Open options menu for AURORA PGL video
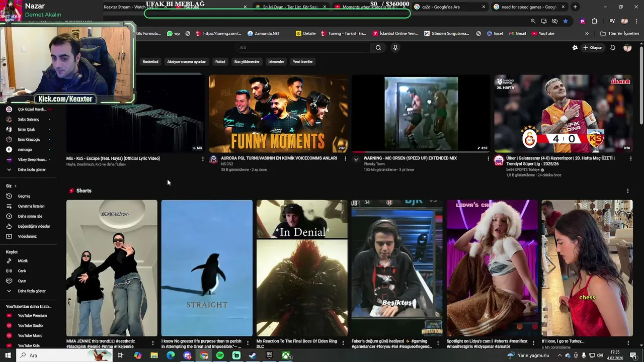Image resolution: width=644 pixels, height=362 pixels. 345,158
